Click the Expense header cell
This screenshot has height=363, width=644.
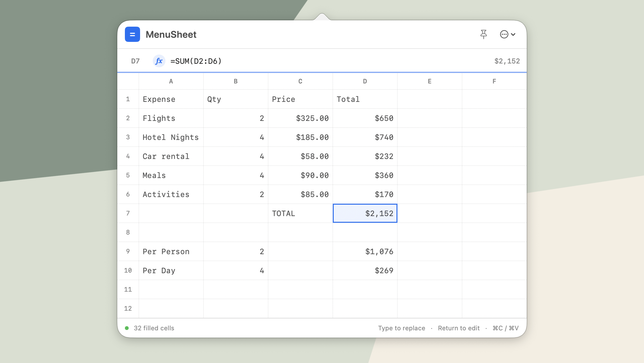[171, 99]
